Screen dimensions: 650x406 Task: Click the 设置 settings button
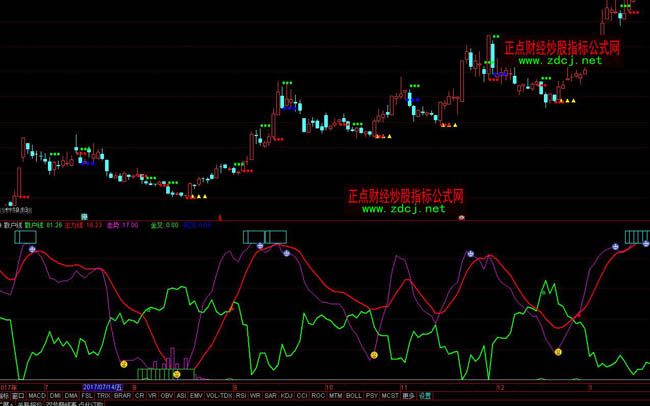tap(424, 395)
